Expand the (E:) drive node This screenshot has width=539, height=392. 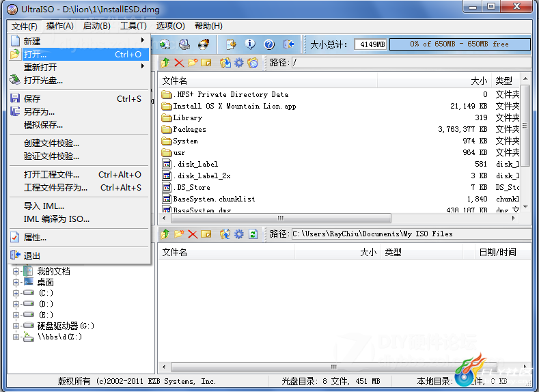coord(16,315)
